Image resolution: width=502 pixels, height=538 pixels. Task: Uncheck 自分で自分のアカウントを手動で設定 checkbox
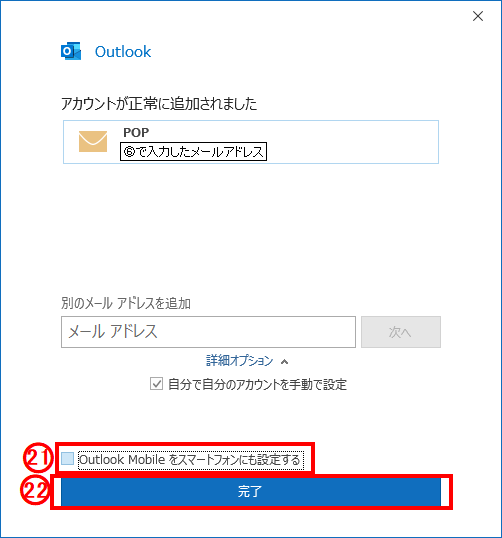156,384
